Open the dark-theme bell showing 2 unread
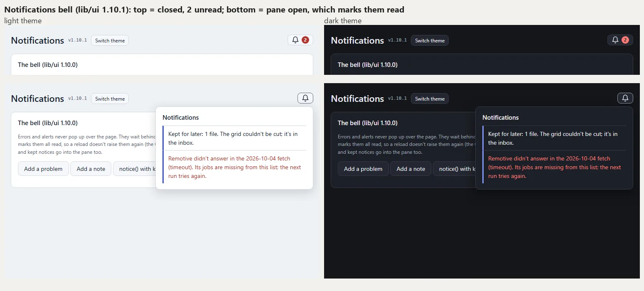The height and width of the screenshot is (291, 644). tap(620, 40)
